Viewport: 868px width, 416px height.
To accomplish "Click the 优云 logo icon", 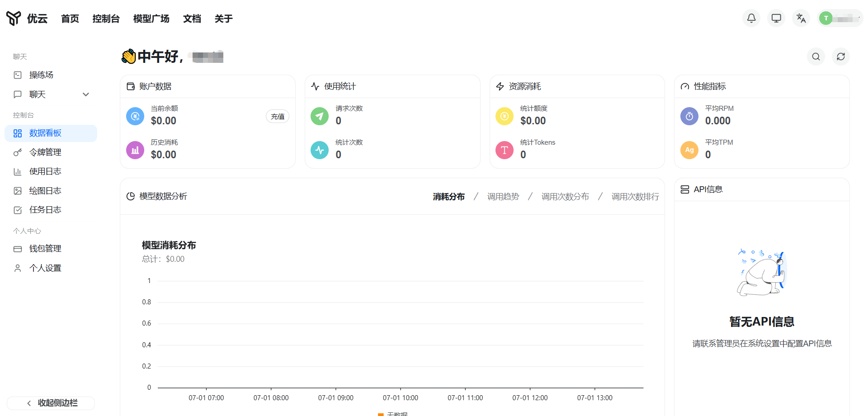I will (14, 18).
